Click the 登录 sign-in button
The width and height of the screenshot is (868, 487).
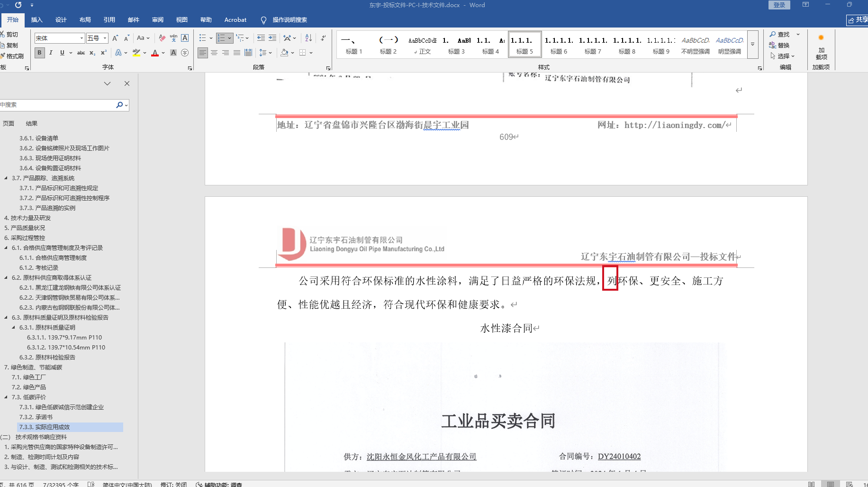779,5
